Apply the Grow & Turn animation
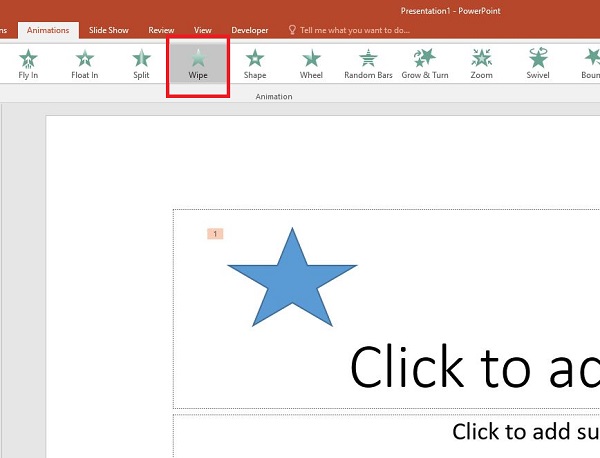Viewport: 600px width, 458px height. pos(425,63)
